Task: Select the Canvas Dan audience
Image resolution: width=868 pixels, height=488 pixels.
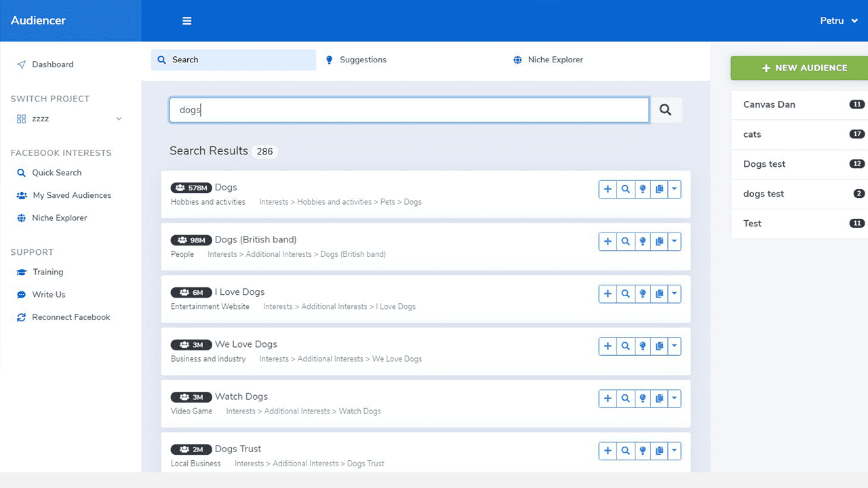Action: (x=769, y=104)
